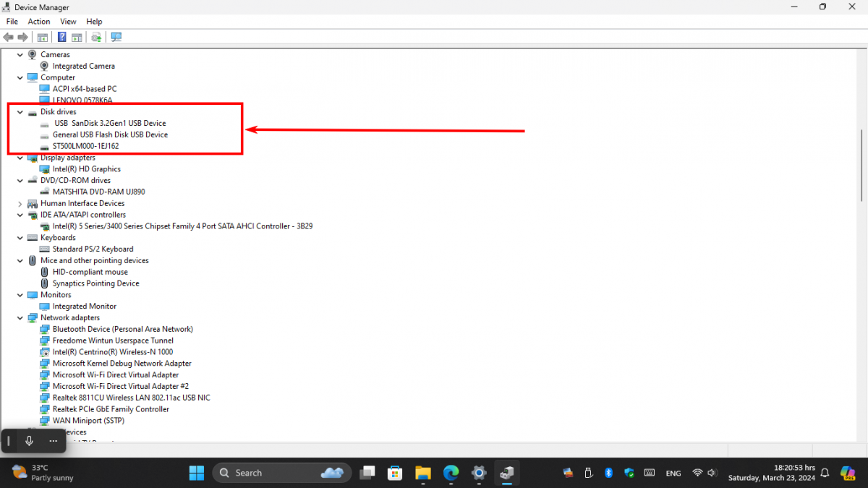
Task: Launch Microsoft Edge from the taskbar
Action: click(451, 473)
